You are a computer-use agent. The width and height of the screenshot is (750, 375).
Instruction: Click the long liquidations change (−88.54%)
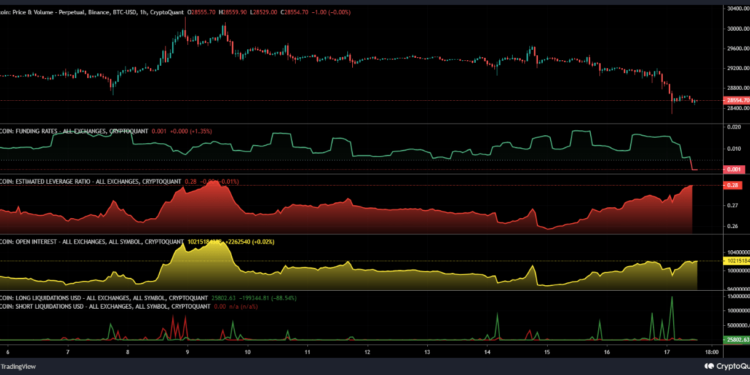(x=283, y=298)
